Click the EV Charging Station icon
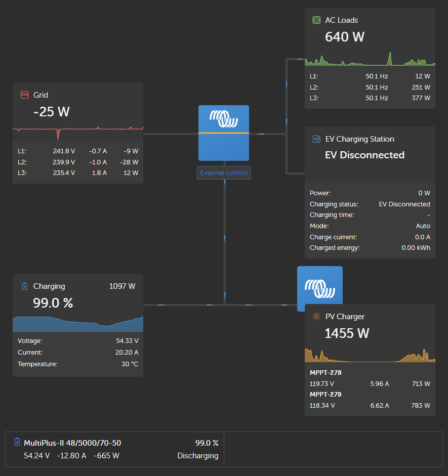 point(316,139)
